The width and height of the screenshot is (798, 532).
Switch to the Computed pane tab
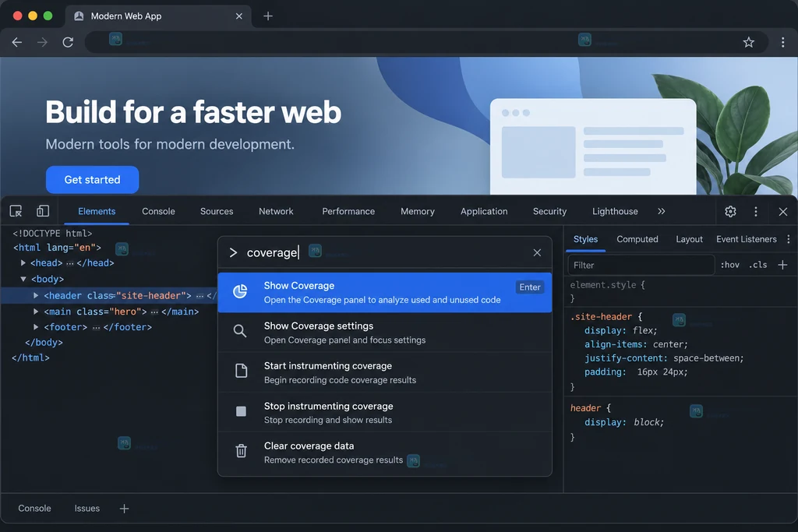point(637,239)
